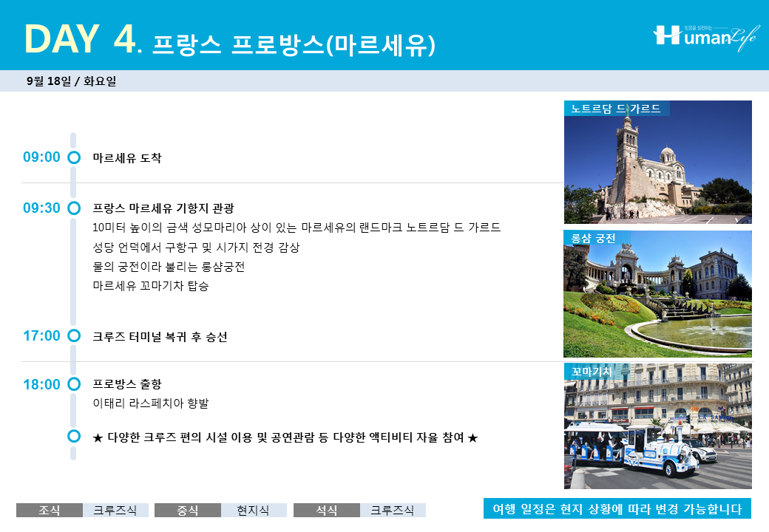The image size is (769, 532).
Task: Click the line starting 10미터 높이의 금색 성모마리아
Action: pos(297,228)
